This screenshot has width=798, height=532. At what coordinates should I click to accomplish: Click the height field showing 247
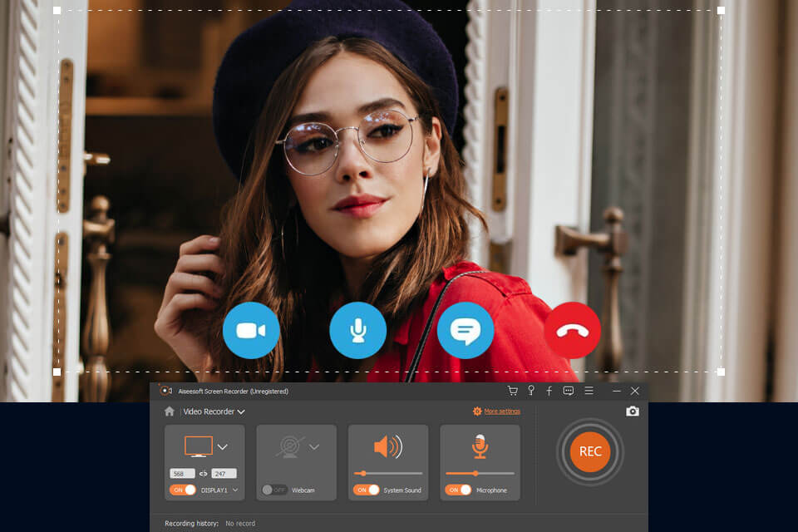(224, 474)
